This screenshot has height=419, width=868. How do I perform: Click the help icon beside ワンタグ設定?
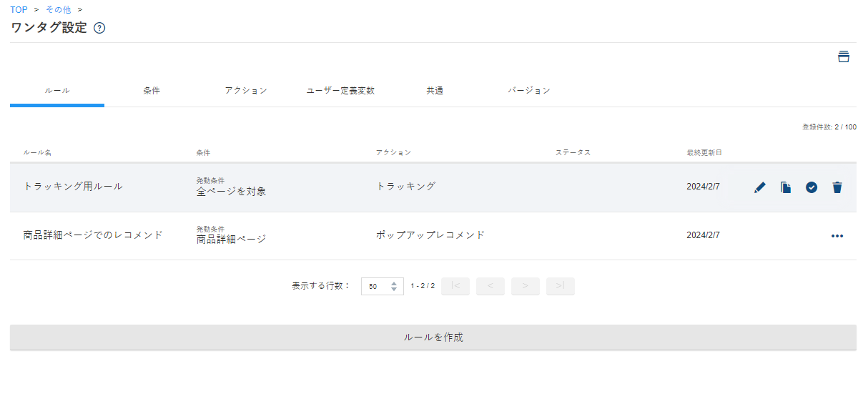(x=99, y=29)
